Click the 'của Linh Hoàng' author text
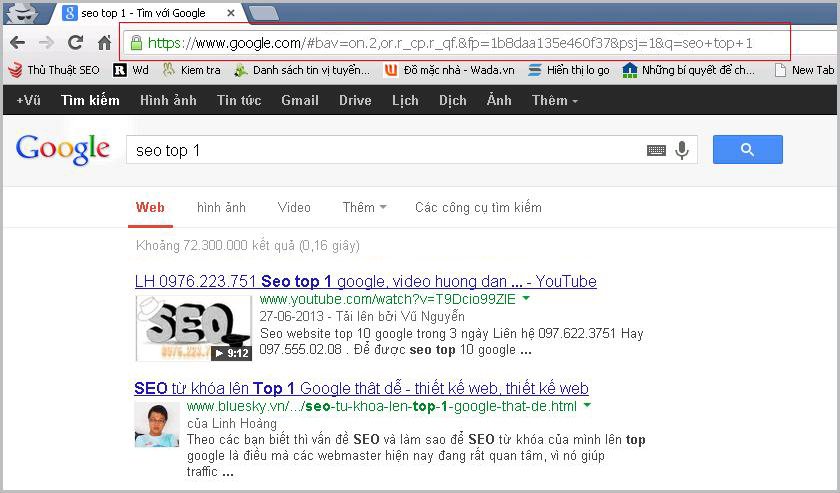 click(231, 423)
